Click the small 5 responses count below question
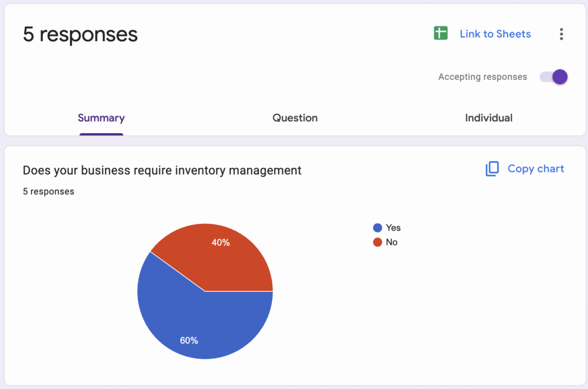588x389 pixels. (x=48, y=191)
